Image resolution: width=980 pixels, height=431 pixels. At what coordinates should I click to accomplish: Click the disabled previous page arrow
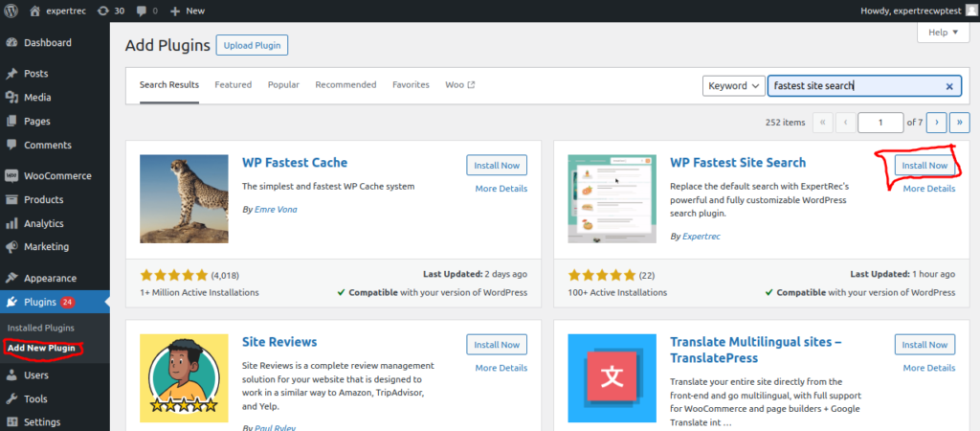[845, 123]
